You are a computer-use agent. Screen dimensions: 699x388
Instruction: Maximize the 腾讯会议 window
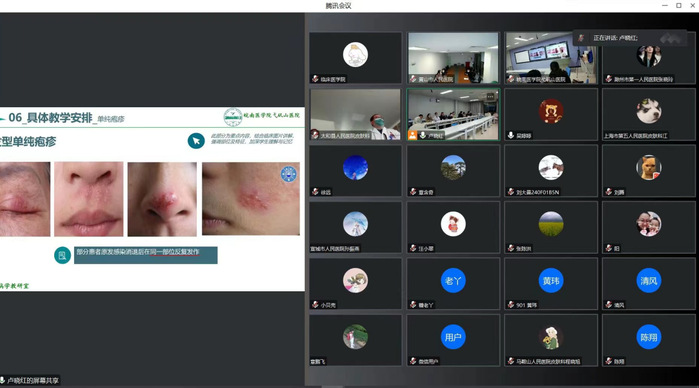click(678, 5)
